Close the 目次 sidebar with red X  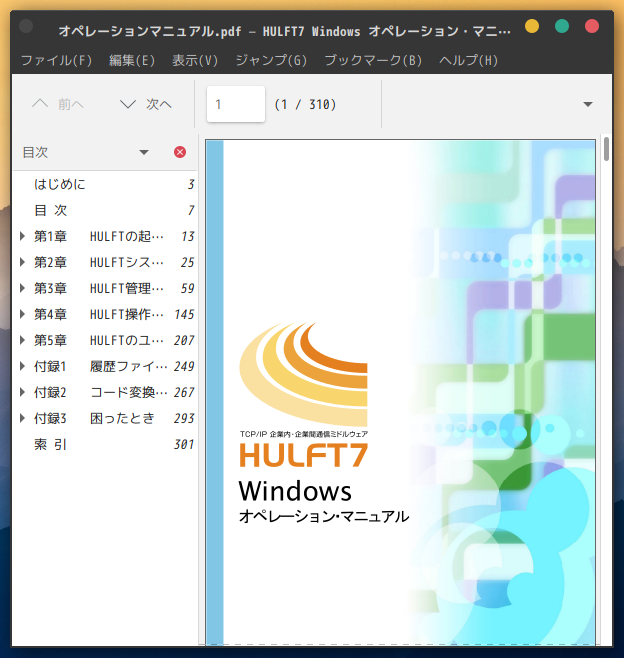coord(180,152)
